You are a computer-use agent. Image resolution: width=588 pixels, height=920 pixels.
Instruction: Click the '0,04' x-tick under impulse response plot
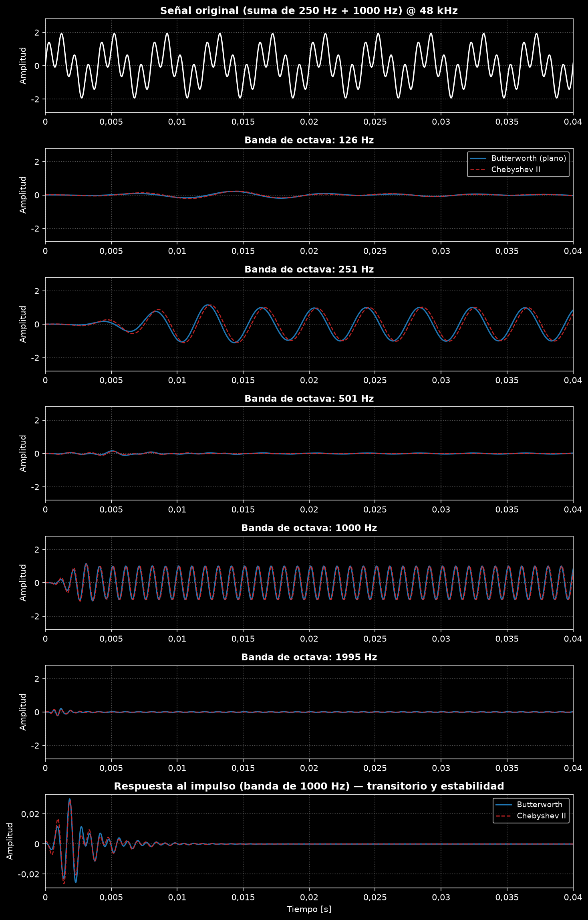point(573,898)
